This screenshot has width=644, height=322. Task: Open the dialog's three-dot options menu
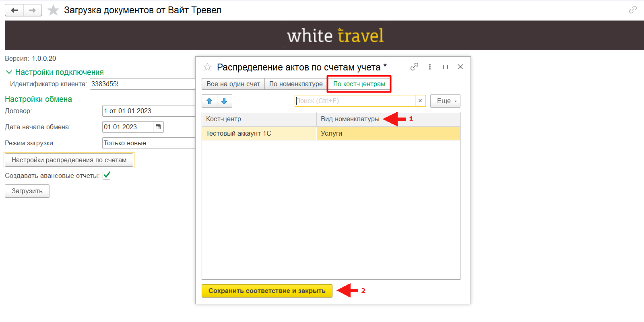(x=430, y=67)
